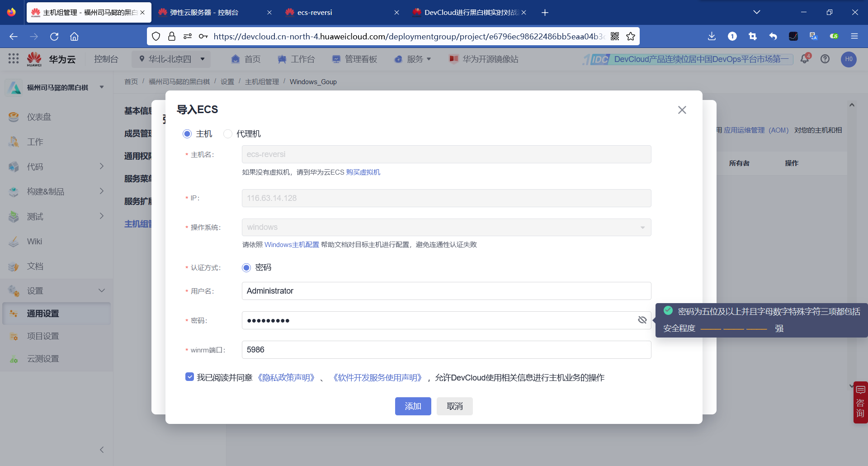Expand the 华北-北京四 region selector
This screenshot has height=466, width=868.
coord(172,59)
